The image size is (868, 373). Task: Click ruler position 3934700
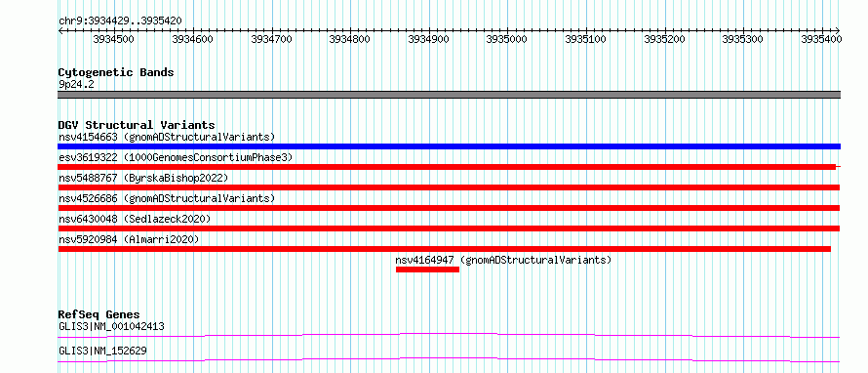click(271, 39)
